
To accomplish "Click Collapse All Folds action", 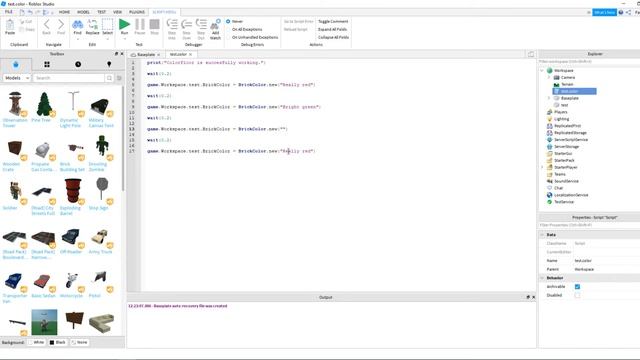I will (333, 37).
